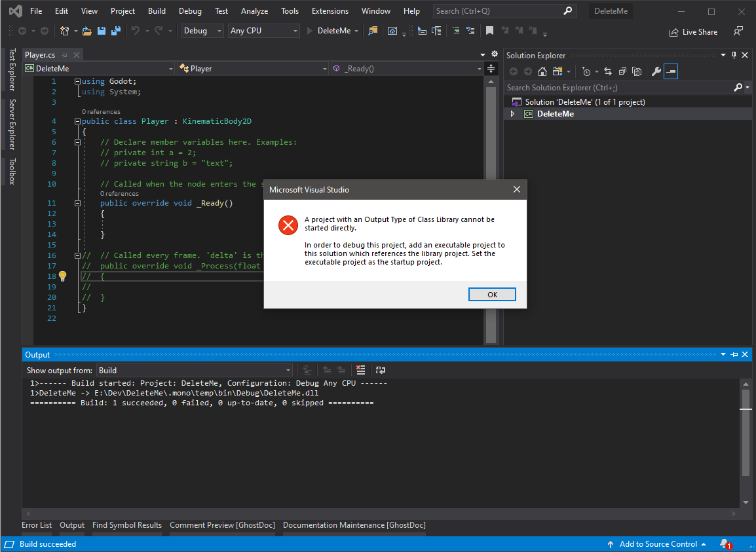Save the current file with the Save icon
This screenshot has height=552, width=756.
[102, 31]
